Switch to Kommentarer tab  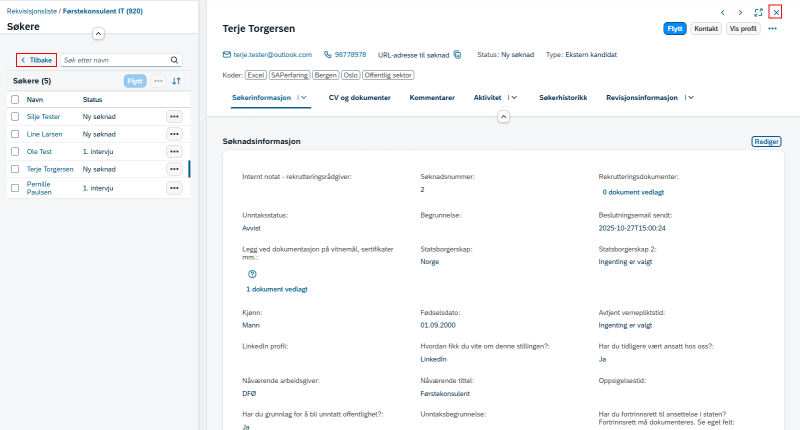point(432,97)
